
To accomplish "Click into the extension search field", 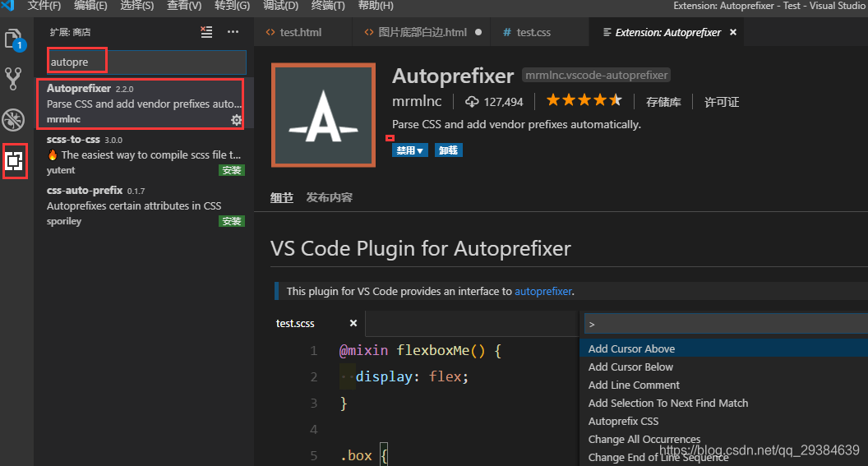I will point(146,62).
